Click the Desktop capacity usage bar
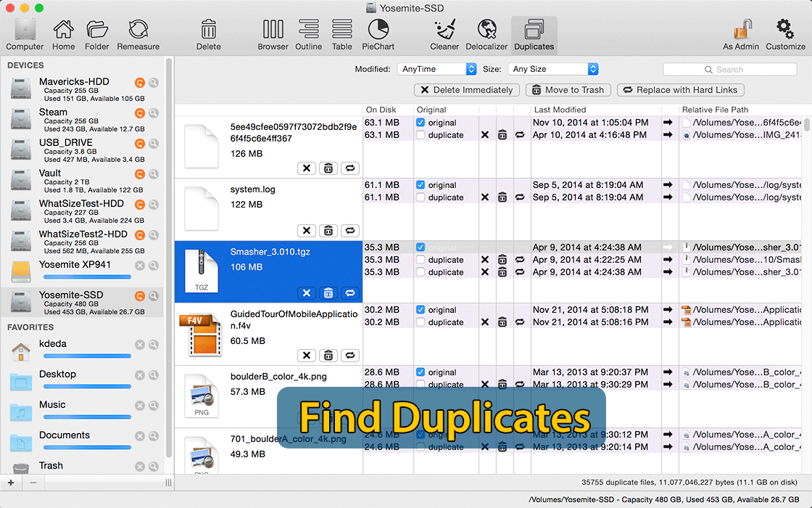The height and width of the screenshot is (508, 812). point(86,385)
